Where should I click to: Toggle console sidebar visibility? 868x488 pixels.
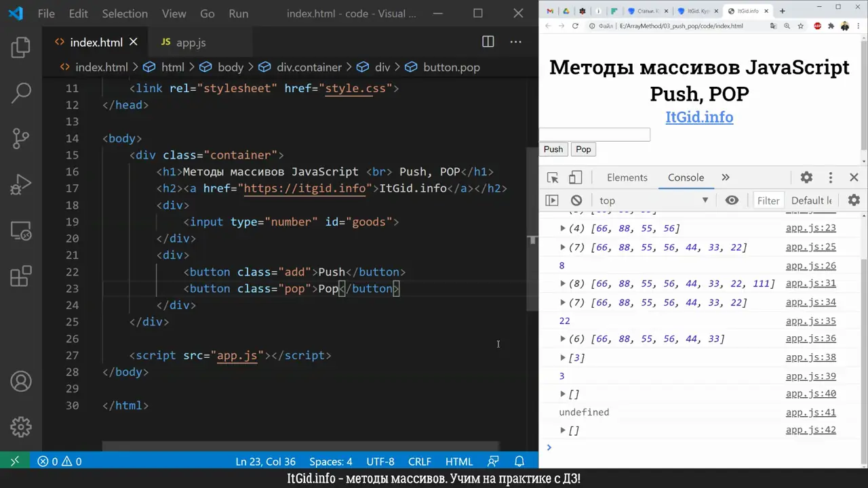[x=551, y=200]
